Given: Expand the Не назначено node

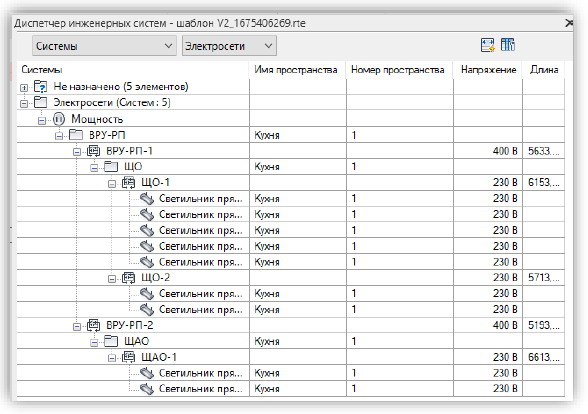Looking at the screenshot, I should pos(24,88).
